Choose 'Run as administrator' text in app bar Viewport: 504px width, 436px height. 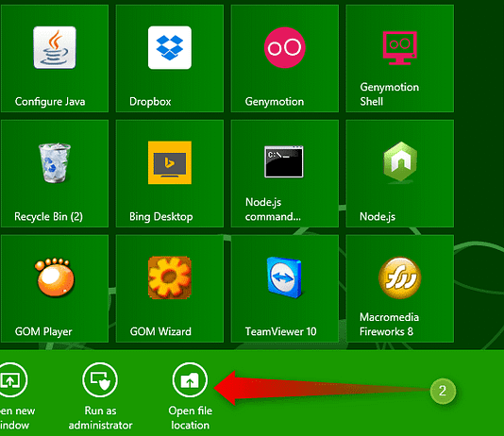[100, 418]
